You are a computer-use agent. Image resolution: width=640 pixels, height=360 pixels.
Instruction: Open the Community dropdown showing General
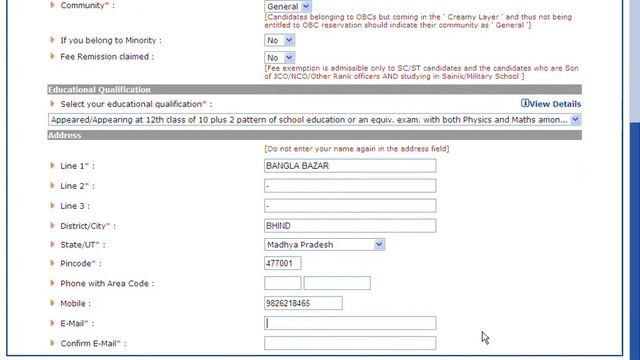point(288,6)
